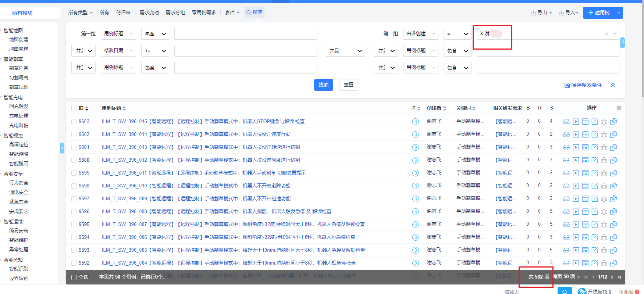
Task: Collapse the left module sidebar handle
Action: click(x=62, y=148)
